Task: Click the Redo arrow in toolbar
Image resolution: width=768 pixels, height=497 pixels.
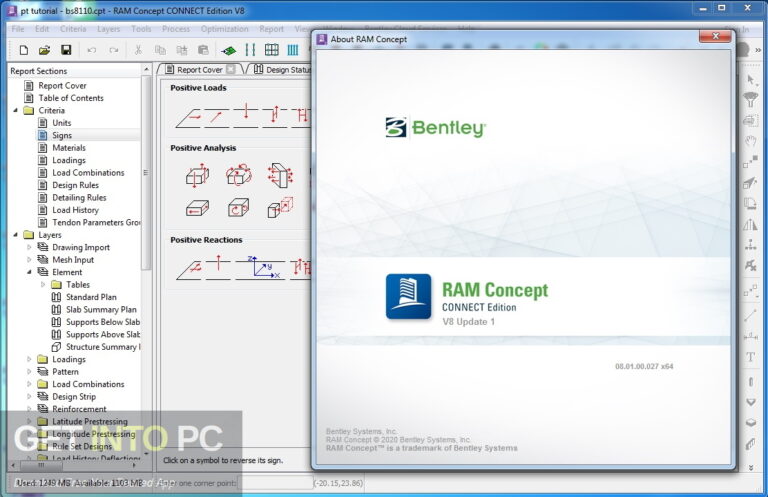Action: click(114, 50)
